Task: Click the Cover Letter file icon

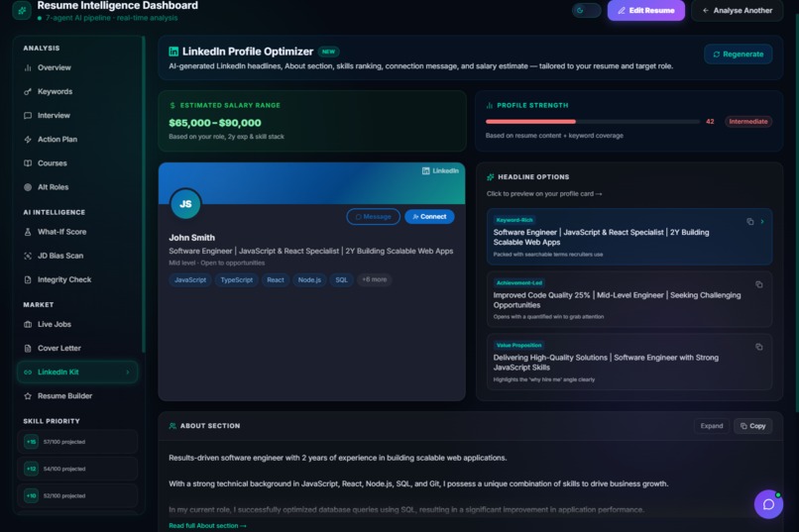Action: tap(28, 348)
